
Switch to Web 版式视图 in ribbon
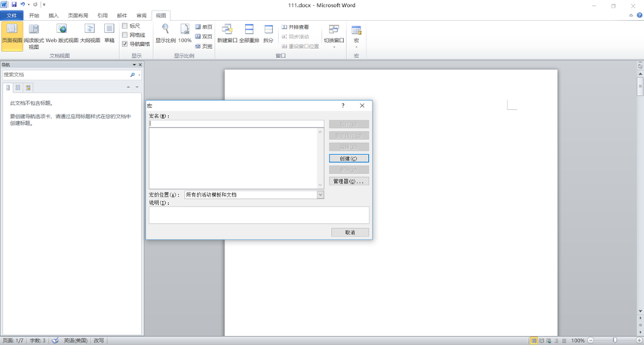click(62, 34)
